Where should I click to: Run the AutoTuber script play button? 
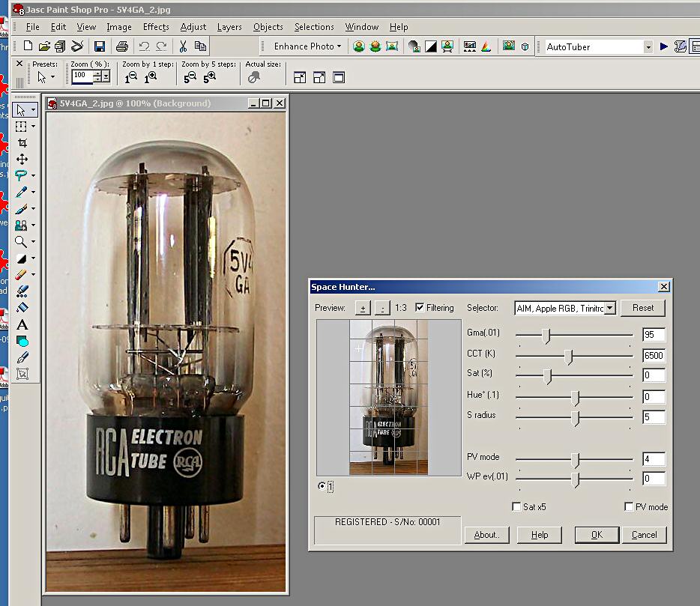click(x=664, y=46)
